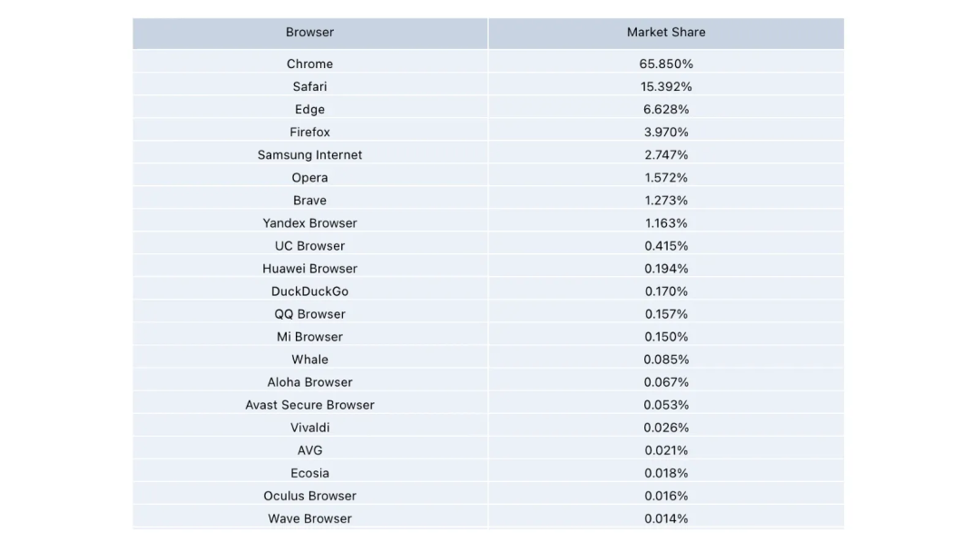Image resolution: width=980 pixels, height=552 pixels.
Task: Select Opera's 1.572% share value
Action: pos(666,177)
